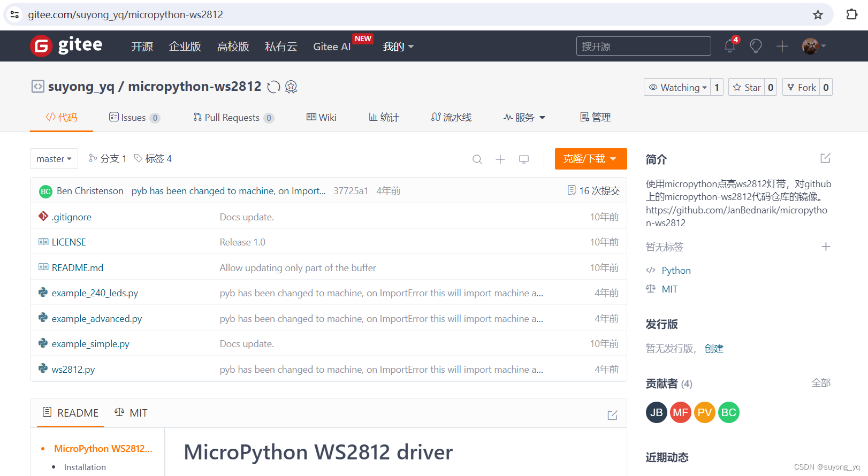The width and height of the screenshot is (868, 476).
Task: Click the Gitee logo
Action: tap(66, 46)
